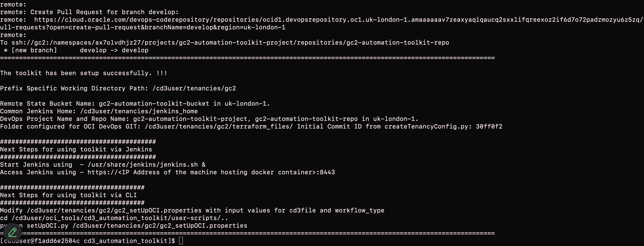Open the cloud.oracle.com pull request URL
Viewport: 644px width, 246px height.
click(x=338, y=20)
